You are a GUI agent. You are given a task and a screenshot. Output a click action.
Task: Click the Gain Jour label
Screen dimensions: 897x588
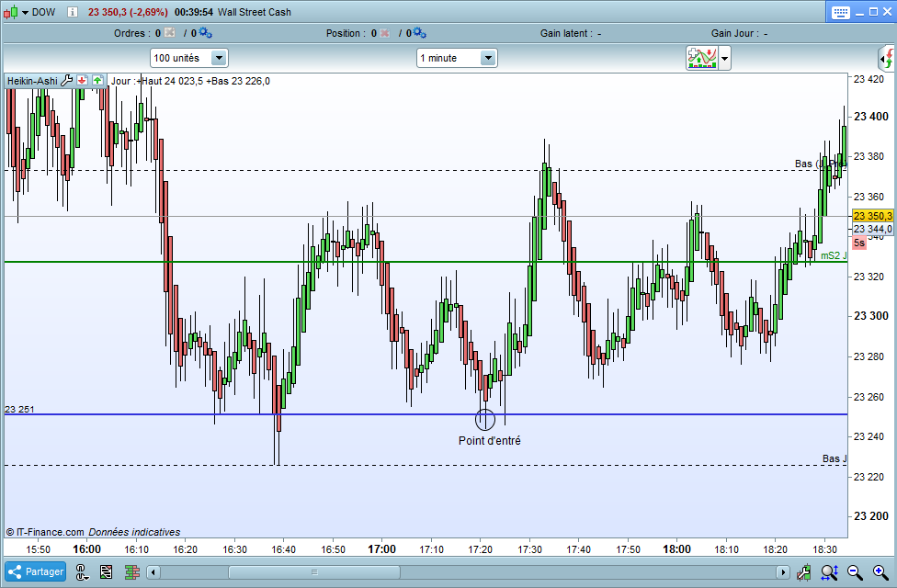click(735, 33)
